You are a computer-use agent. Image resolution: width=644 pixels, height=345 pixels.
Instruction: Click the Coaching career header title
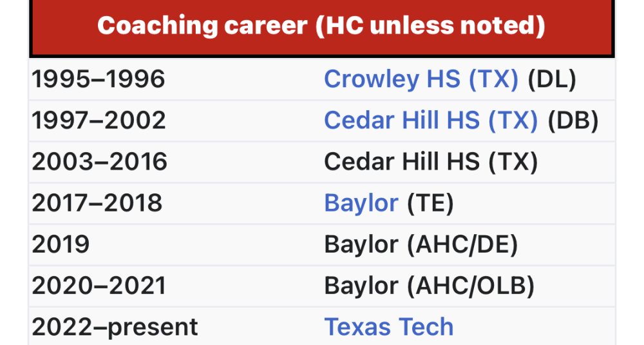click(x=321, y=26)
